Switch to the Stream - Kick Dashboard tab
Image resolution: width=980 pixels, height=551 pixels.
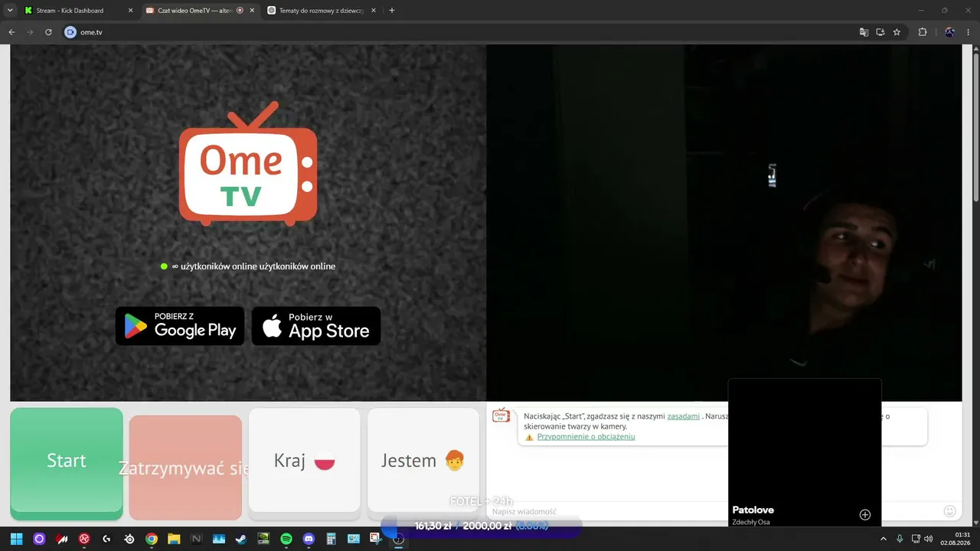click(x=77, y=11)
